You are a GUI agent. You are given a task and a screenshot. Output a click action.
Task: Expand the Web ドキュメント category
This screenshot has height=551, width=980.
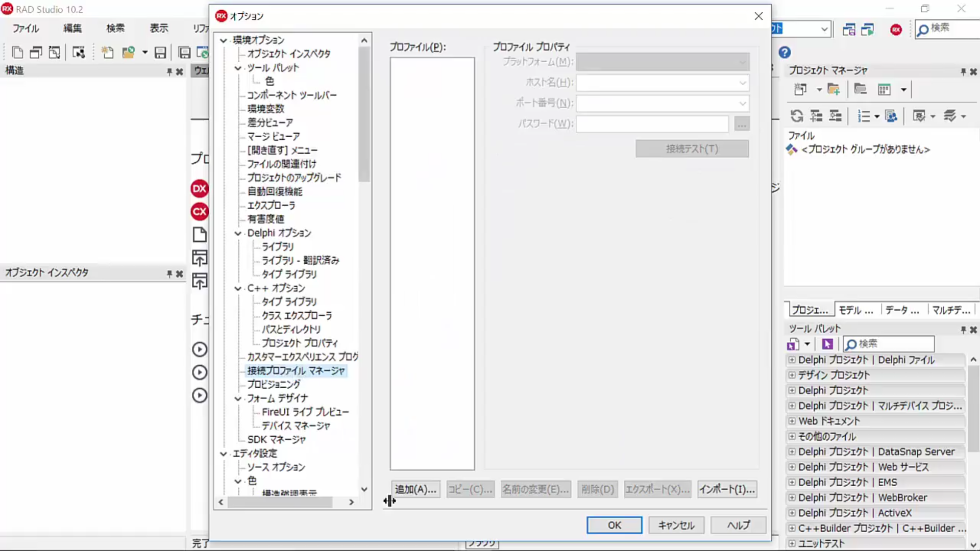[792, 421]
